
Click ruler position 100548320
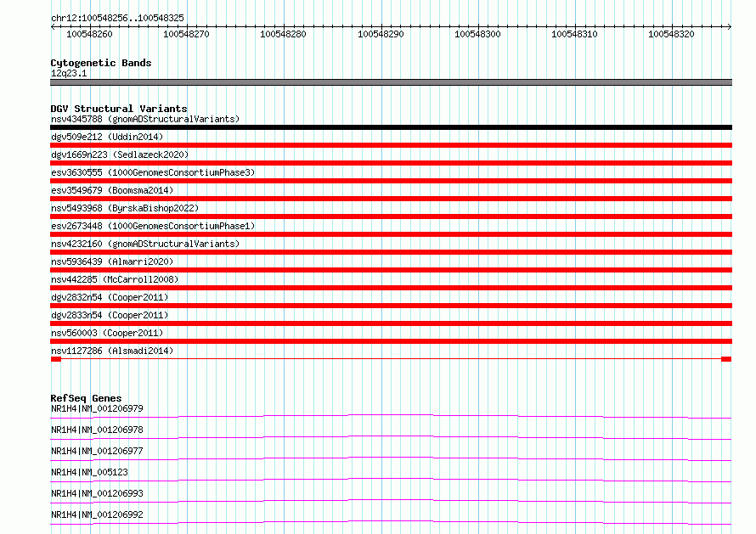[671, 34]
